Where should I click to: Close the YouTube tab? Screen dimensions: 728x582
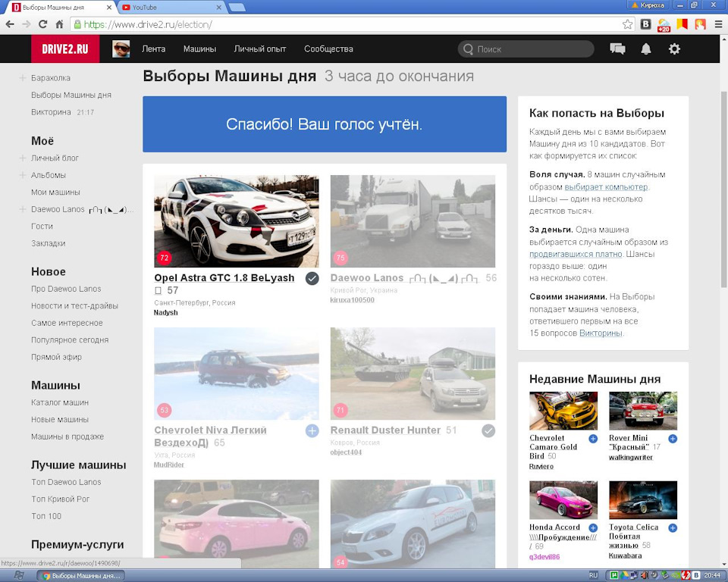click(x=218, y=8)
